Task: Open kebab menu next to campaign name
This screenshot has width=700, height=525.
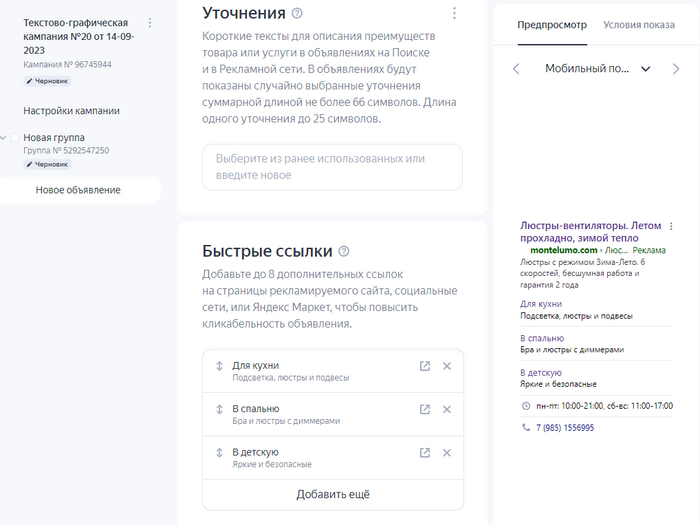Action: (x=150, y=22)
